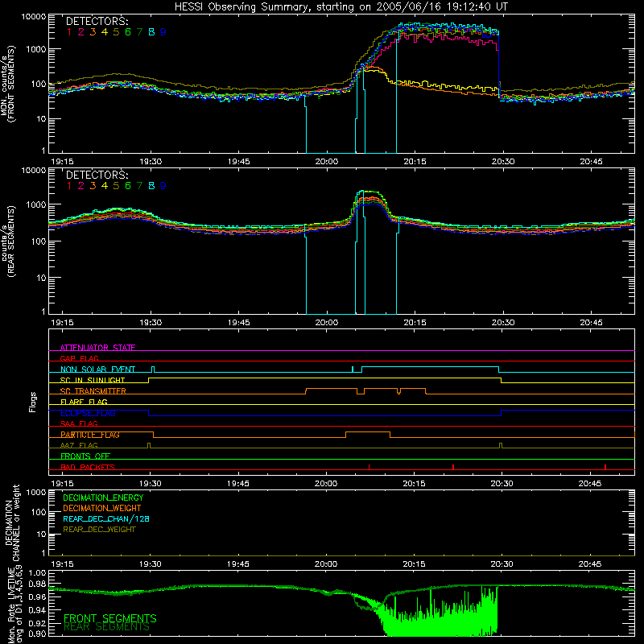This screenshot has width=644, height=644.
Task: Click the (REAR SEGMENTS) y-axis title
Action: coord(11,242)
